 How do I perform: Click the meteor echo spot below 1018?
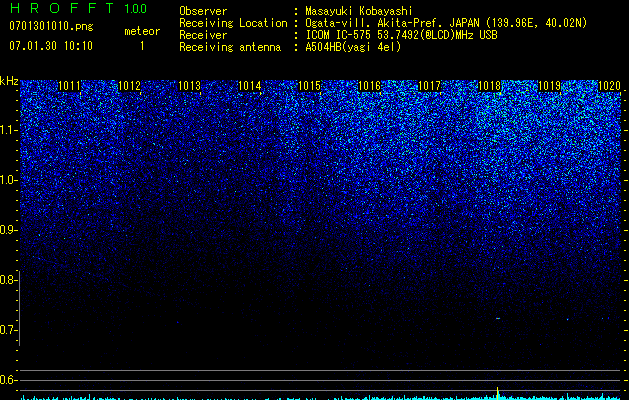(x=498, y=319)
